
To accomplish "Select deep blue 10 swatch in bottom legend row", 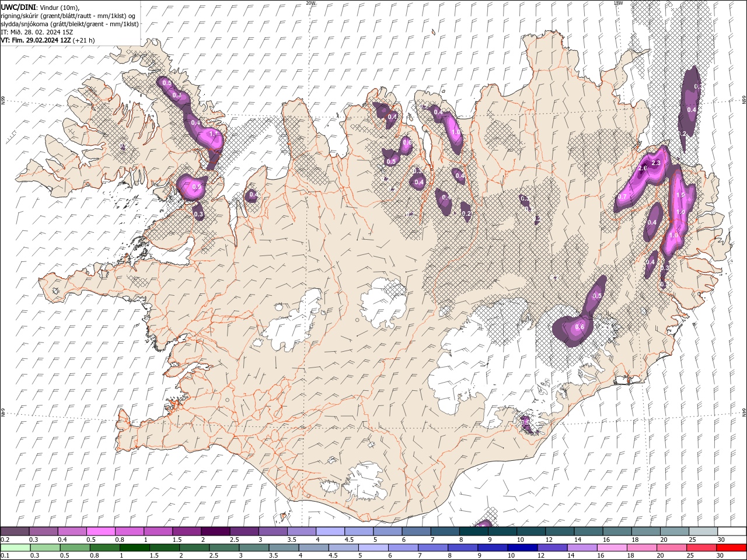I will click(x=522, y=548).
